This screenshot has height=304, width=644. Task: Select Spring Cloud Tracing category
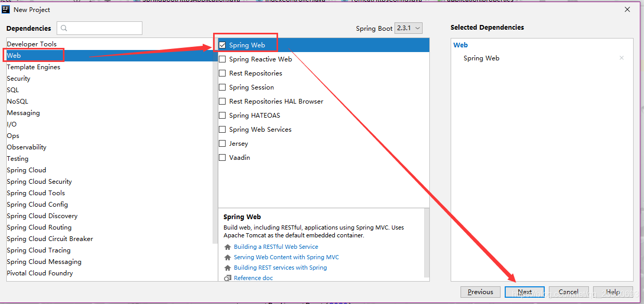point(109,250)
